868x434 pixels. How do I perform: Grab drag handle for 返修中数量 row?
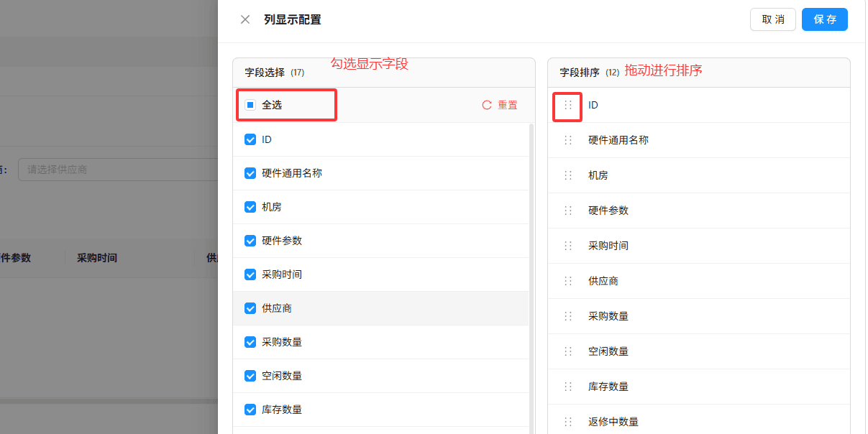click(x=568, y=422)
